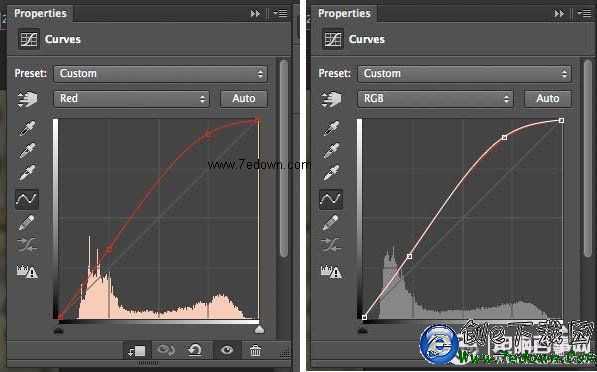Open RGB channel dropdown

[435, 99]
